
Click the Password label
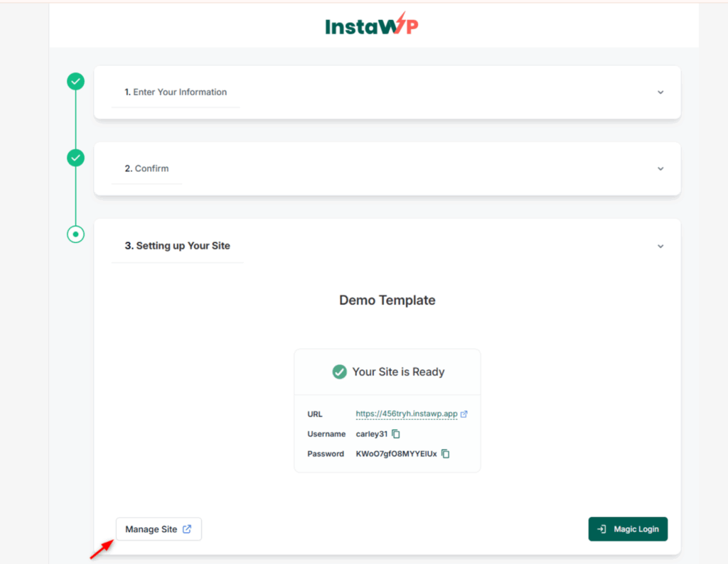326,454
